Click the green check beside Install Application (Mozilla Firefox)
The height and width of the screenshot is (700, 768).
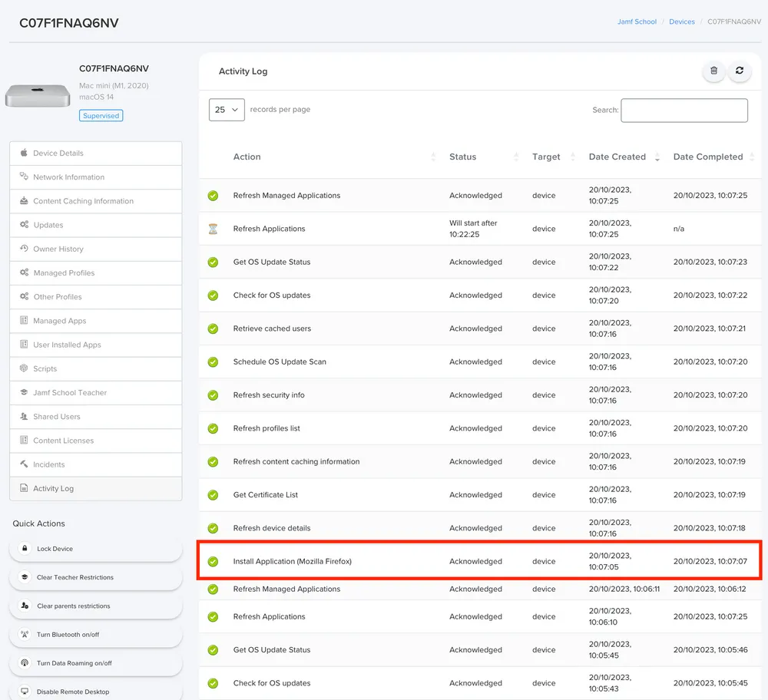pyautogui.click(x=213, y=561)
